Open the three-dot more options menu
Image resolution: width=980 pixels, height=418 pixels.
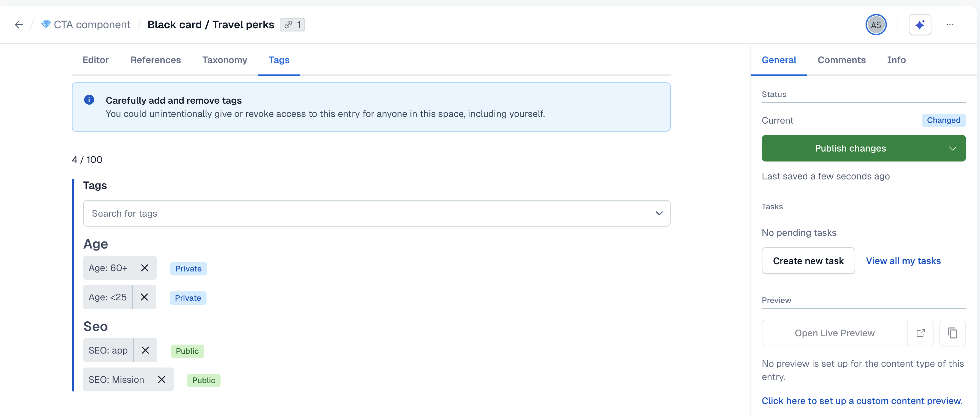tap(950, 25)
